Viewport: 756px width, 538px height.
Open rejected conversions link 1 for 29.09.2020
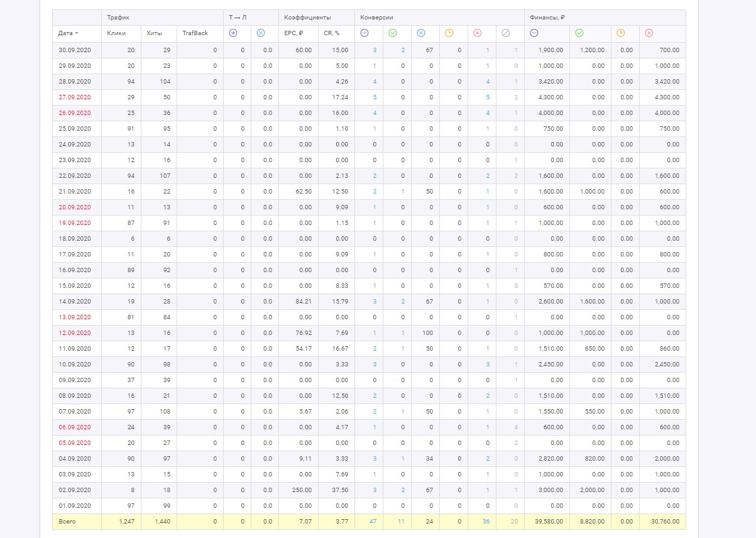[488, 65]
